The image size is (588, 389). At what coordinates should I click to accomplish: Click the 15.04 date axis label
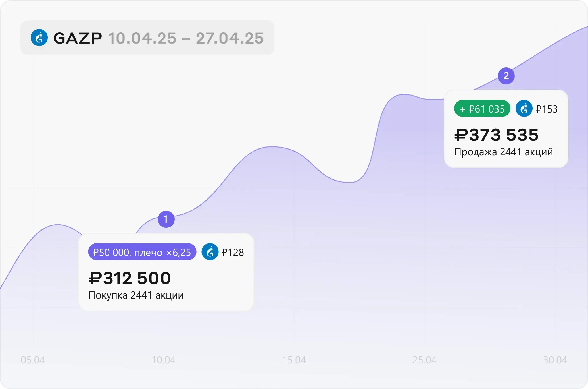tap(294, 360)
